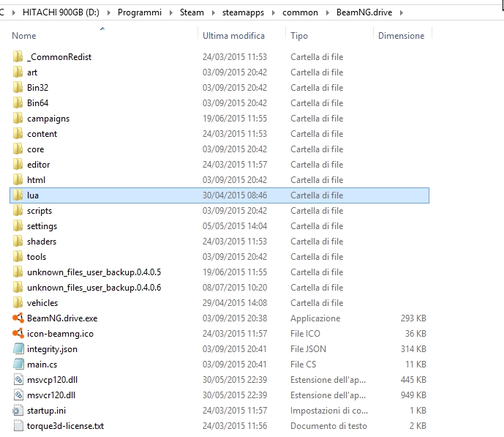Click the campaigns folder icon
The width and height of the screenshot is (504, 437).
[x=18, y=119]
